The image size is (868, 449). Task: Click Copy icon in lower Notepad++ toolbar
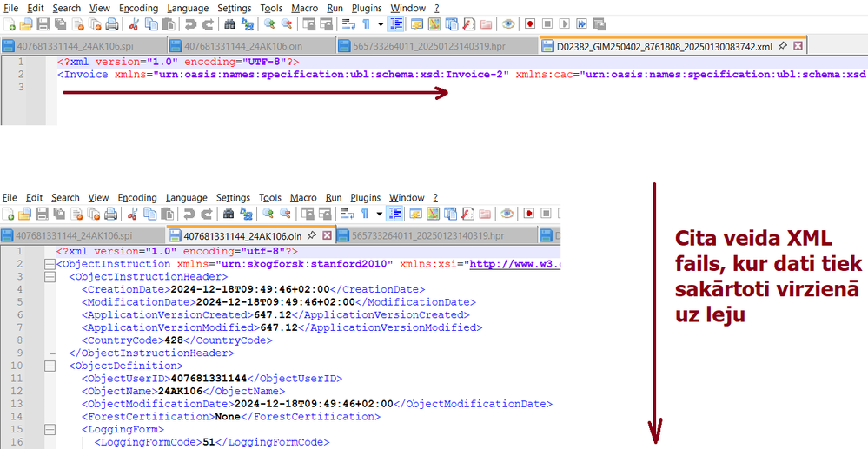pyautogui.click(x=149, y=213)
